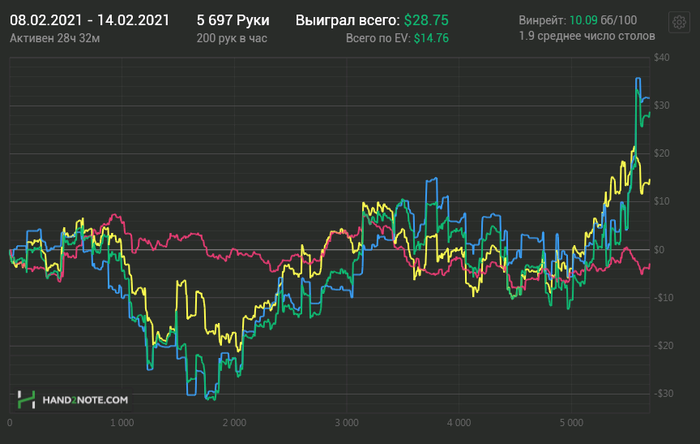Screen dimensions: 700x444
Task: Click the 'Выиграл всего:' label
Action: [x=347, y=20]
